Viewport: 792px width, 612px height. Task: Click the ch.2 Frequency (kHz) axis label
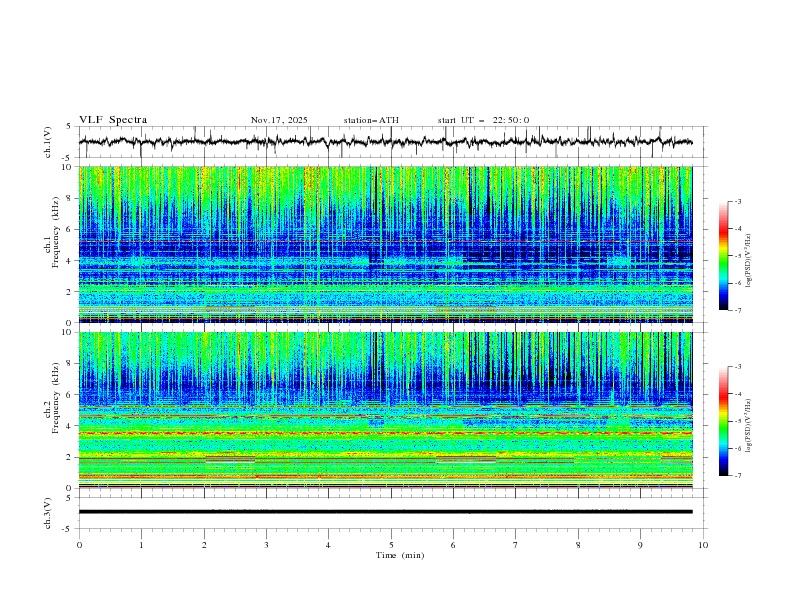pos(51,410)
